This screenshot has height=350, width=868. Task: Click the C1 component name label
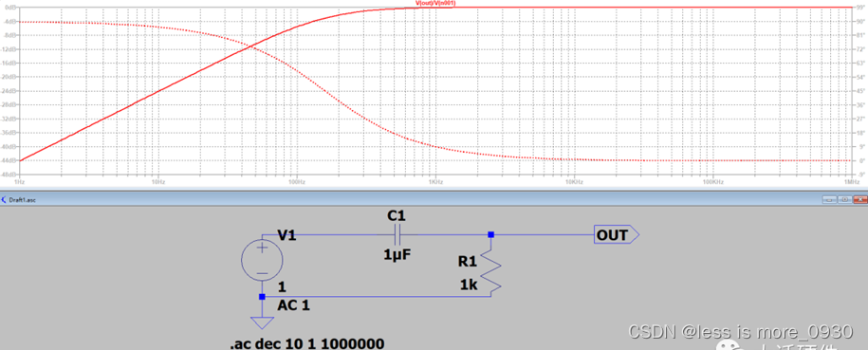[397, 215]
